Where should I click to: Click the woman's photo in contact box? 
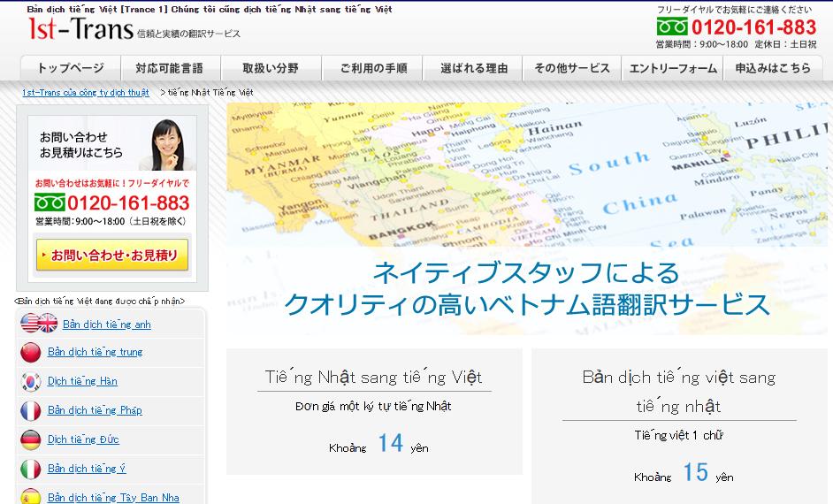tap(167, 144)
